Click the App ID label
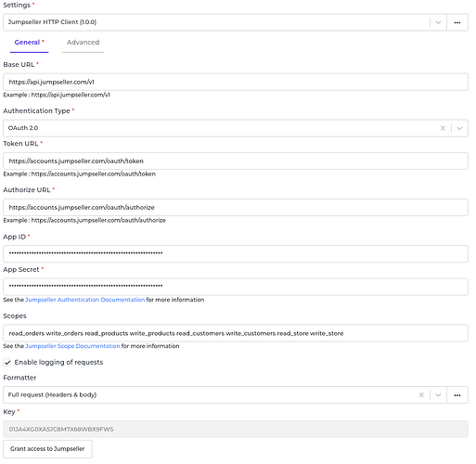Viewport: 476px width, 464px height. (x=14, y=237)
